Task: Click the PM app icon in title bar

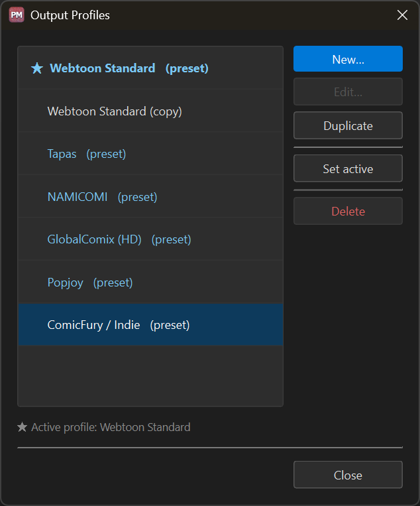Action: click(x=17, y=15)
